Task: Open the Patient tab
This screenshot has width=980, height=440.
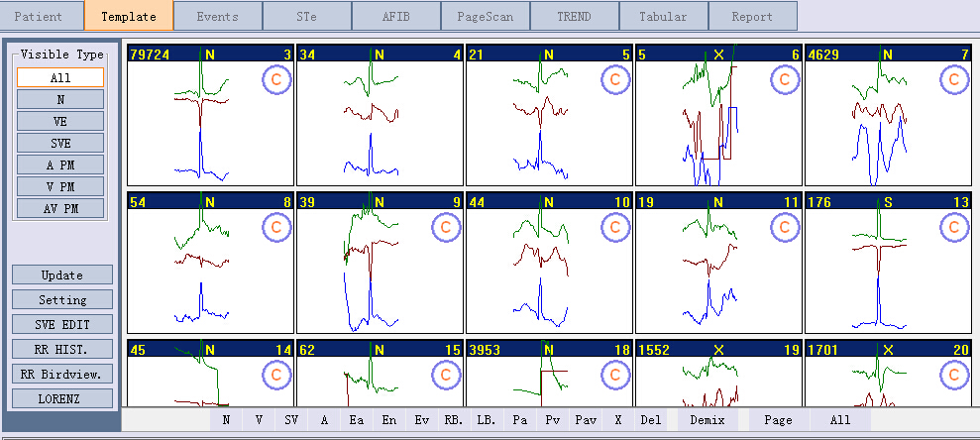Action: click(x=40, y=16)
